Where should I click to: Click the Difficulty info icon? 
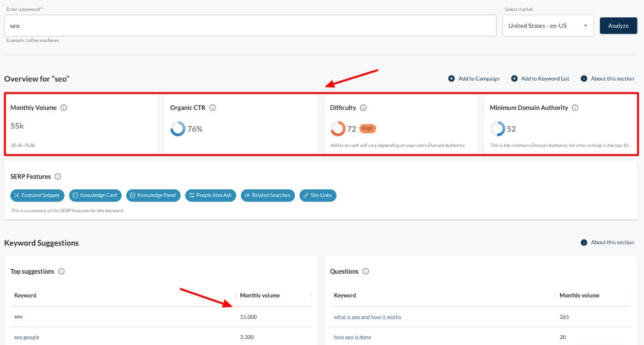tap(363, 108)
